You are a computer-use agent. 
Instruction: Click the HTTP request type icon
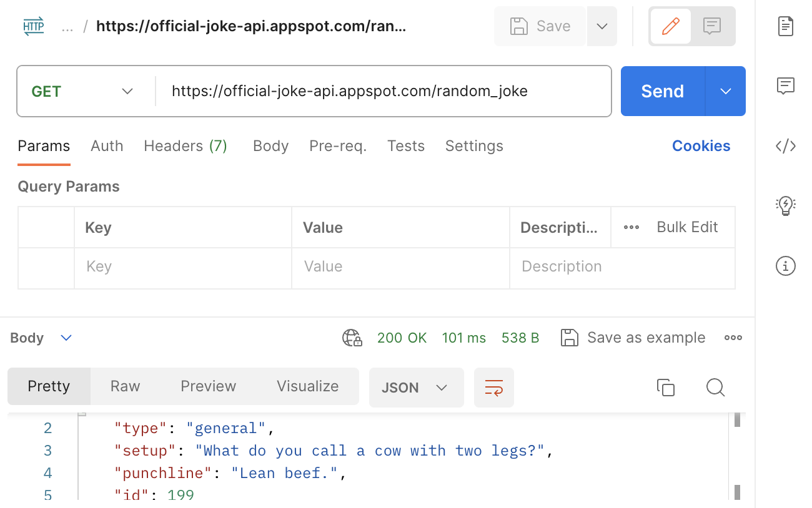34,26
